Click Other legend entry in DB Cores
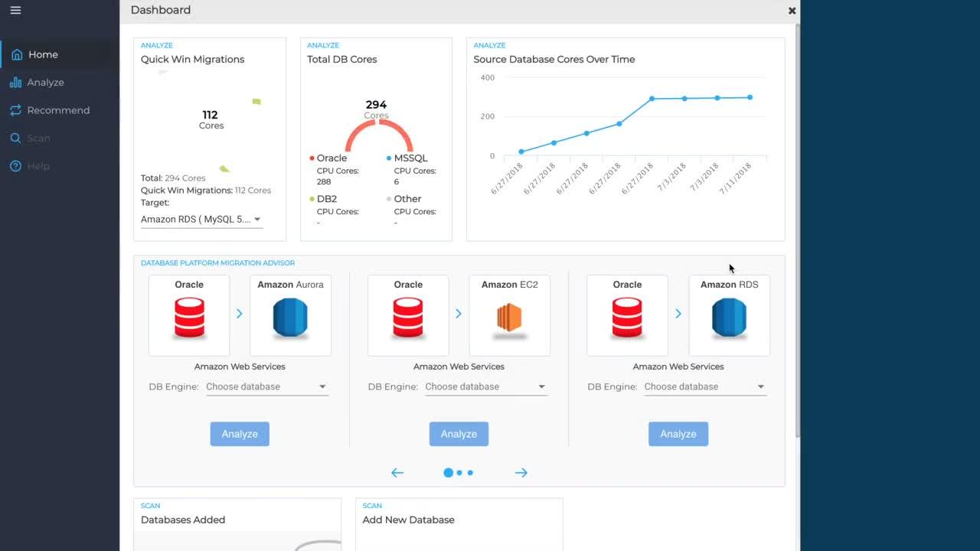 pyautogui.click(x=404, y=198)
